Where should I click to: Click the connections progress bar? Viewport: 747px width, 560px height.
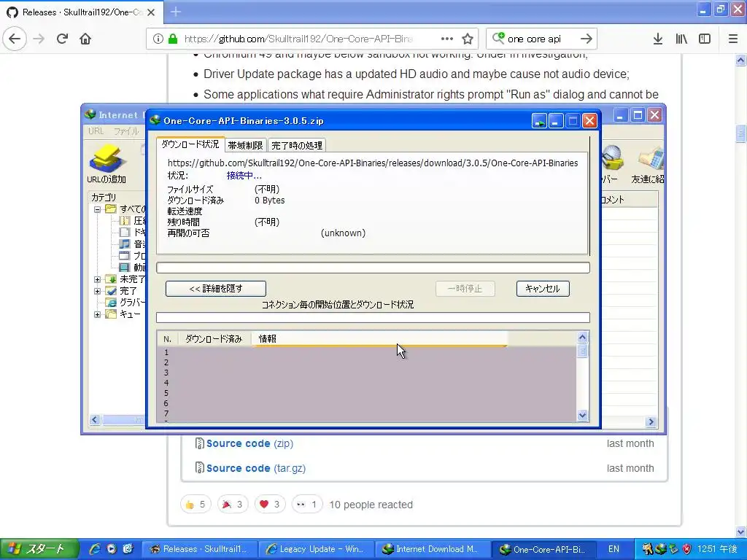click(x=373, y=317)
